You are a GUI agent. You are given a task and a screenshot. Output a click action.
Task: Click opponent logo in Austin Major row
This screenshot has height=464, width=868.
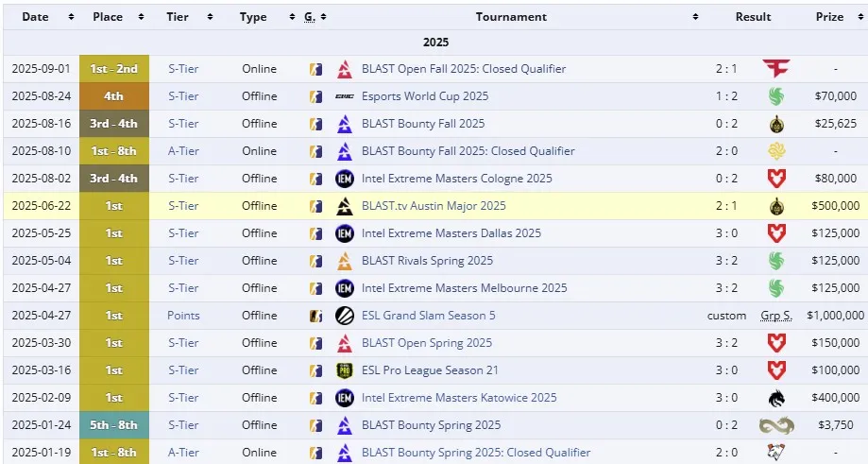pyautogui.click(x=776, y=206)
